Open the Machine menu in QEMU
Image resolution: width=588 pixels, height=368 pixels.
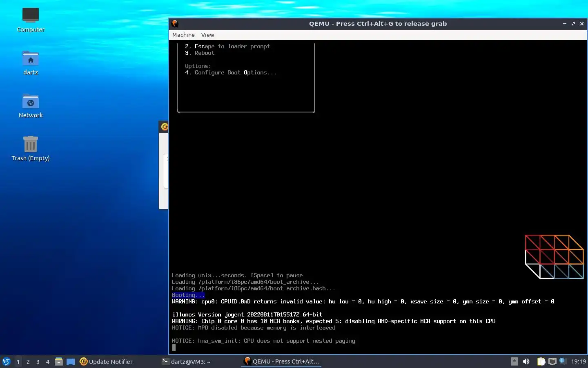click(x=183, y=35)
